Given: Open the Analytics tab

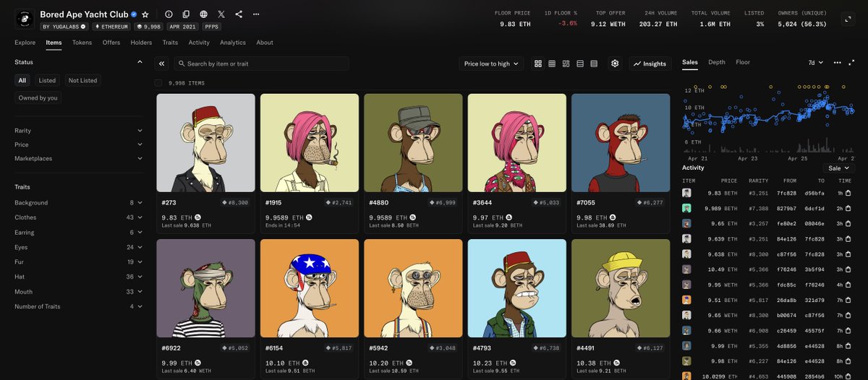Looking at the screenshot, I should click(233, 43).
